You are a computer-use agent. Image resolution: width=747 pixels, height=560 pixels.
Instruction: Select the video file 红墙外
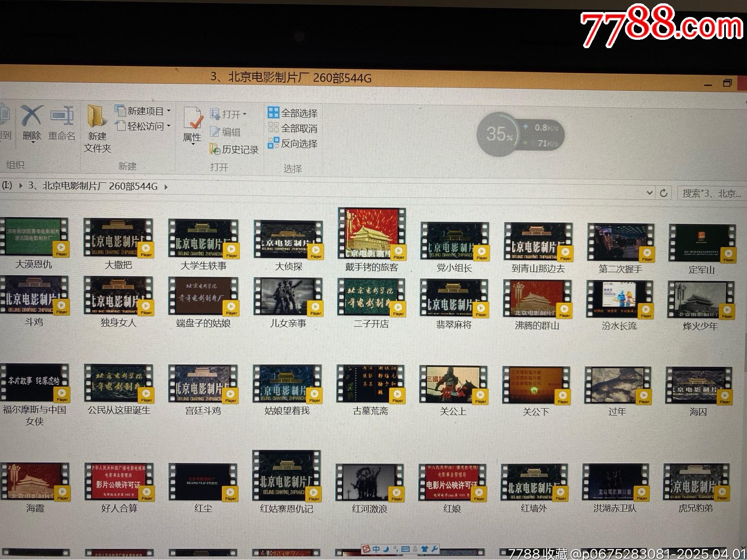pos(534,489)
